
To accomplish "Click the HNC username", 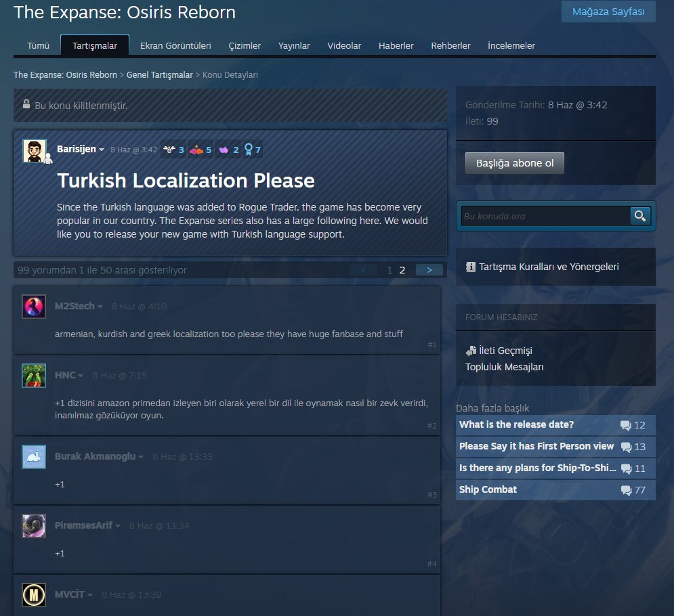I will 65,376.
